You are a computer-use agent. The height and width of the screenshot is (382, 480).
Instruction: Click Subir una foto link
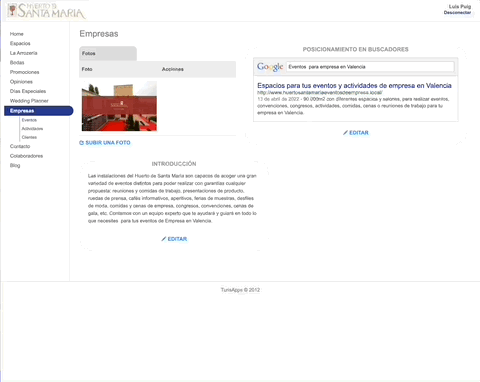point(108,143)
